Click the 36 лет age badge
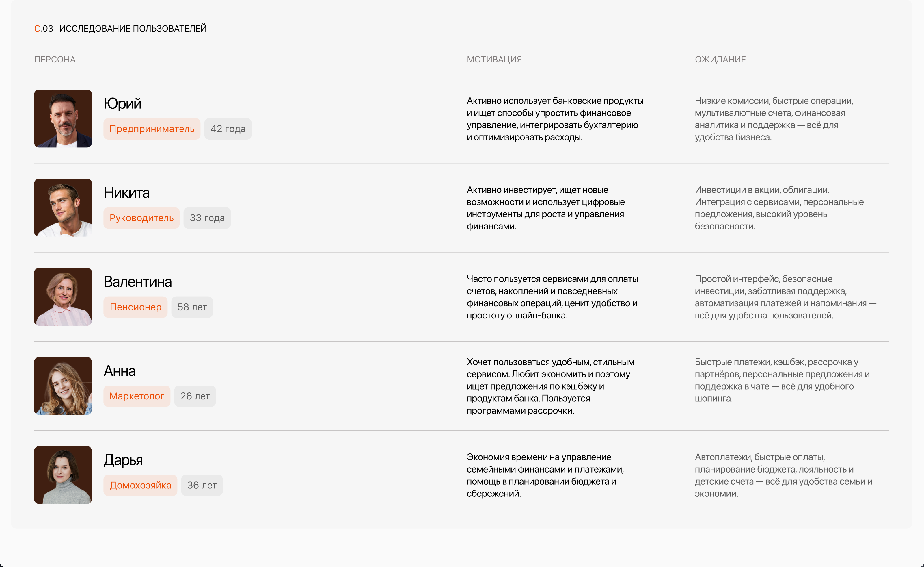The image size is (924, 567). click(202, 486)
